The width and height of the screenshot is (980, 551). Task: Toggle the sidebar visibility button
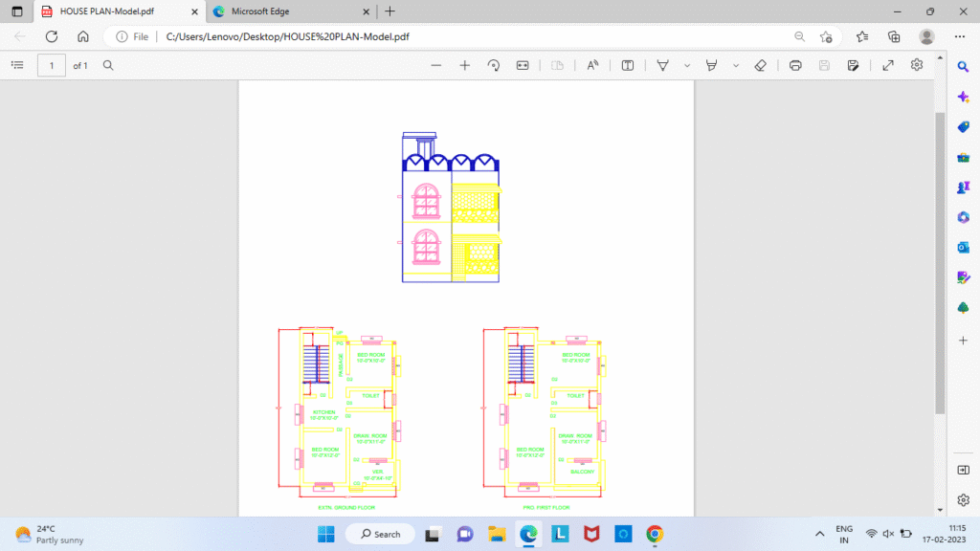click(x=963, y=470)
